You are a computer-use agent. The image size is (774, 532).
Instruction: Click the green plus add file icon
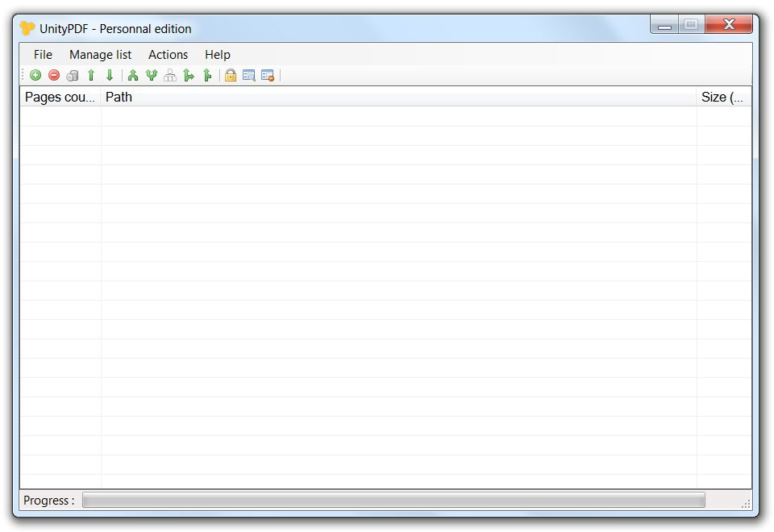(x=35, y=75)
